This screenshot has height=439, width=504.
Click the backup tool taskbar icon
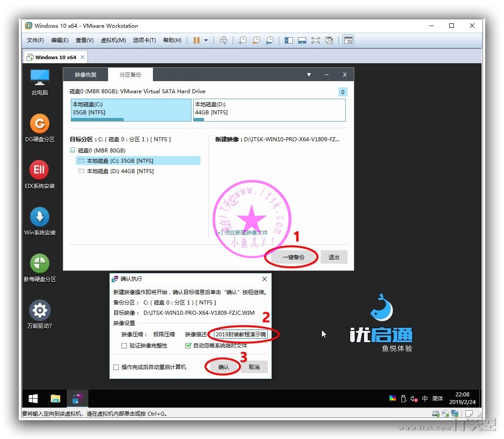(x=77, y=399)
